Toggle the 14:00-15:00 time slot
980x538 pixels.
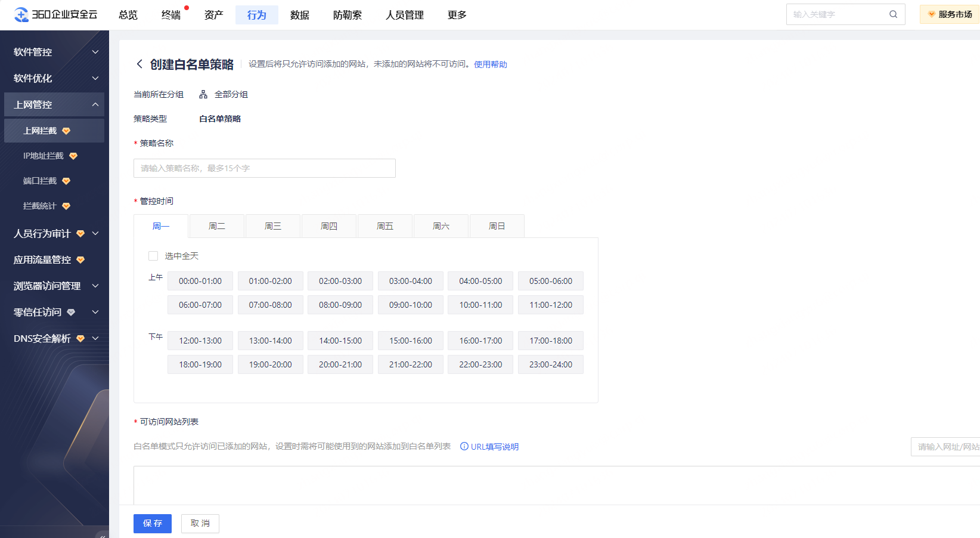(340, 341)
